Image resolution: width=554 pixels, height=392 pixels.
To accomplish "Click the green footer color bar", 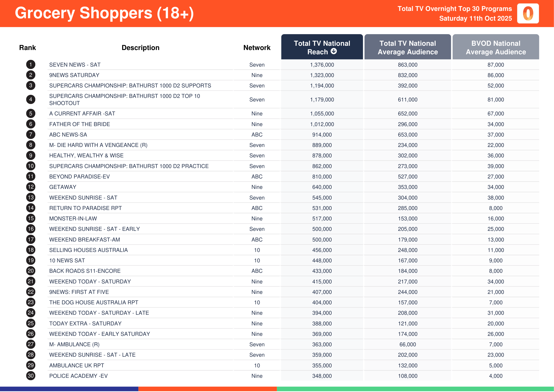I will (415, 389).
